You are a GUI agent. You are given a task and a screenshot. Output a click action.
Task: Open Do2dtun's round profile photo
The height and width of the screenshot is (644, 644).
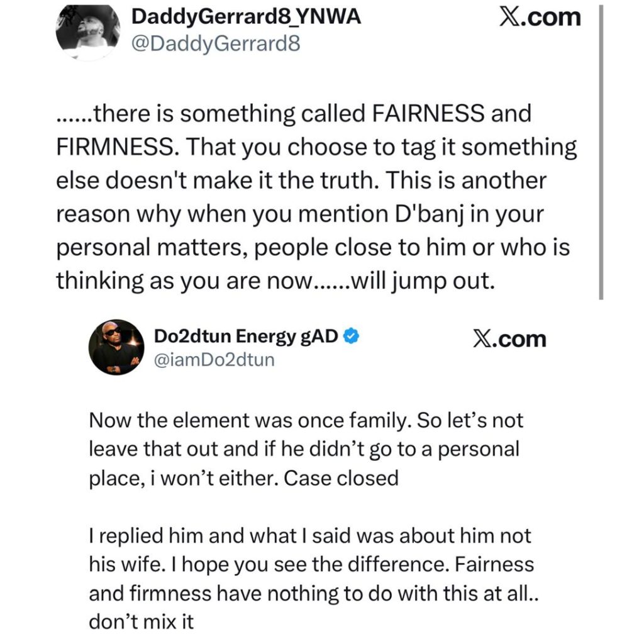click(x=115, y=347)
